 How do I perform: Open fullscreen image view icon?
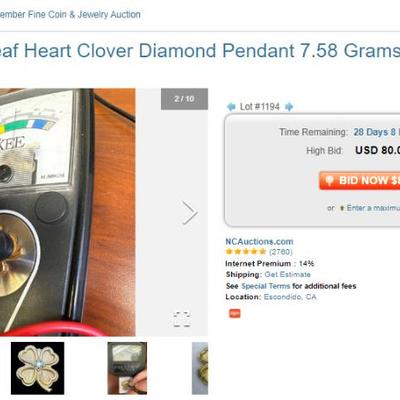click(x=182, y=319)
